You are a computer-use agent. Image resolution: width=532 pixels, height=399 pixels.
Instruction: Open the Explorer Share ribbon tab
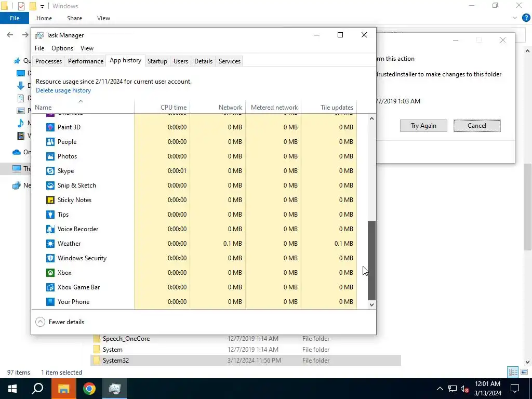click(74, 18)
